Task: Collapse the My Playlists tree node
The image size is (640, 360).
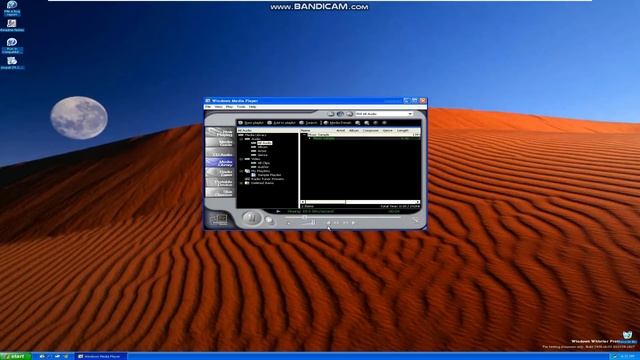Action: pyautogui.click(x=241, y=171)
